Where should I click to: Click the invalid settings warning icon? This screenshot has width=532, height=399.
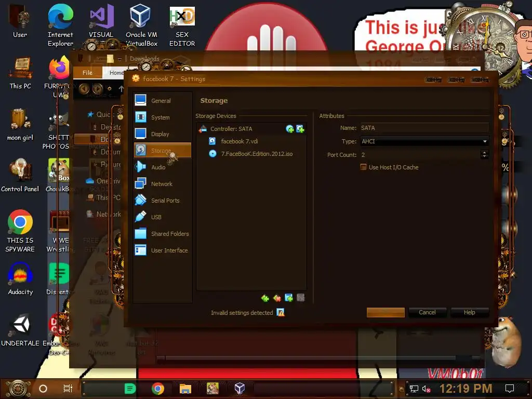point(281,312)
